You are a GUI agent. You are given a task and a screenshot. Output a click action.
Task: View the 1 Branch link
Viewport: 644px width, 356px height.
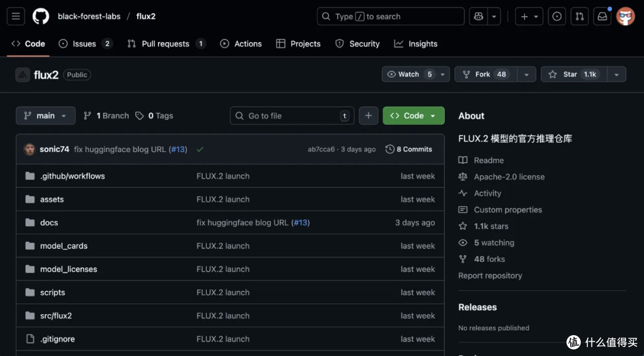pos(106,116)
